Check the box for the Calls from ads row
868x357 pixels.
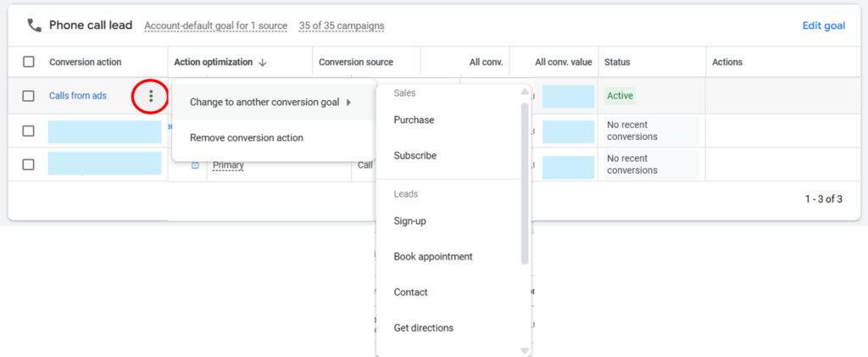(x=28, y=96)
